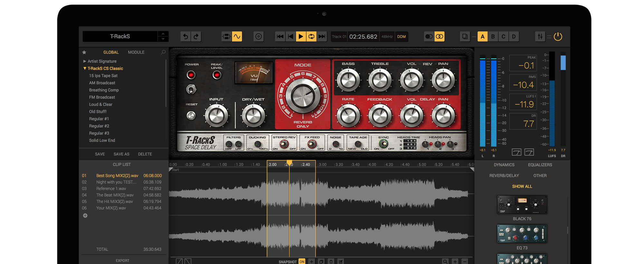This screenshot has height=264, width=644.
Task: Push the round RESET button
Action: click(x=191, y=115)
